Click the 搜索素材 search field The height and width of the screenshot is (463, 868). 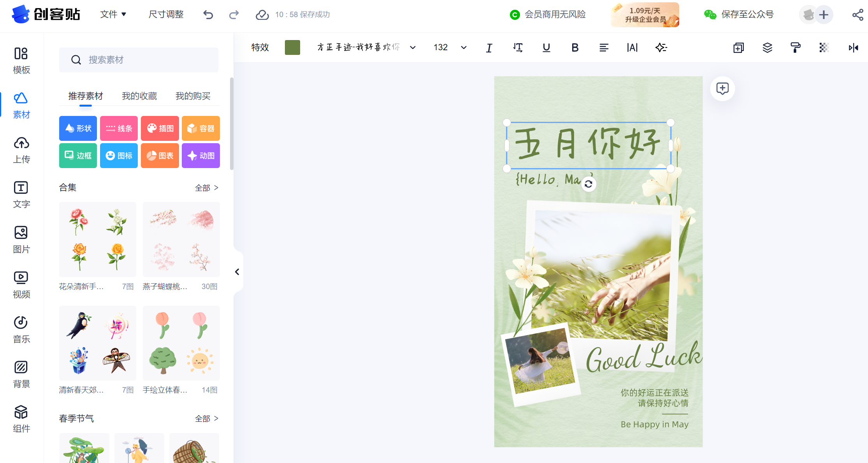(x=139, y=60)
